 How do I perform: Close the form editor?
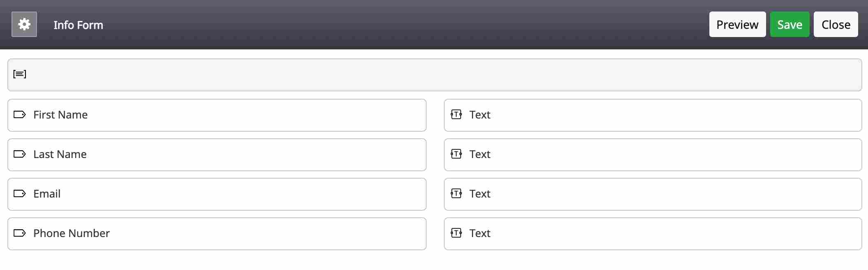(x=836, y=25)
